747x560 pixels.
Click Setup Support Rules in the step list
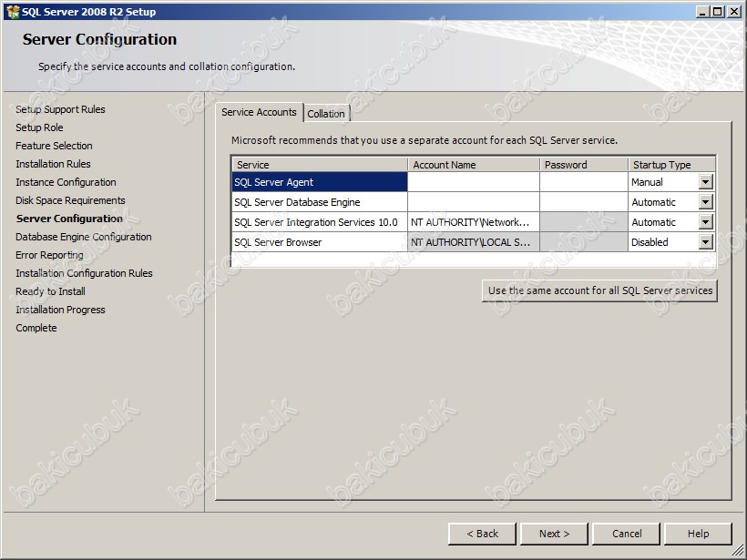(x=60, y=109)
